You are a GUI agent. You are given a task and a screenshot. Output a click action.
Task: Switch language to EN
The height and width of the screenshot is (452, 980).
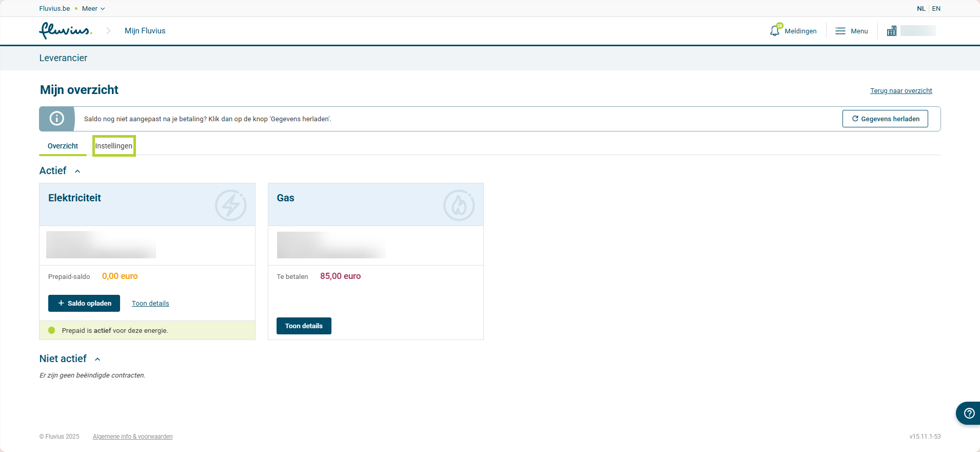936,9
